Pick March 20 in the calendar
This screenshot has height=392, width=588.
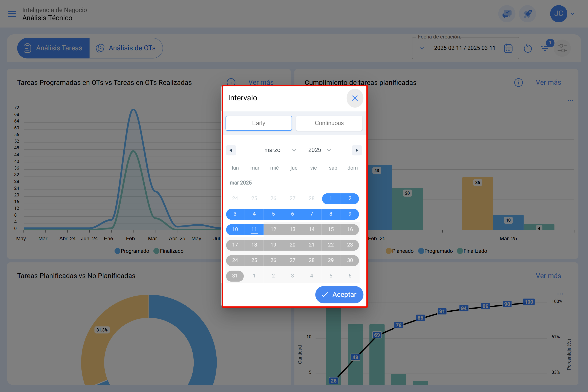(292, 245)
